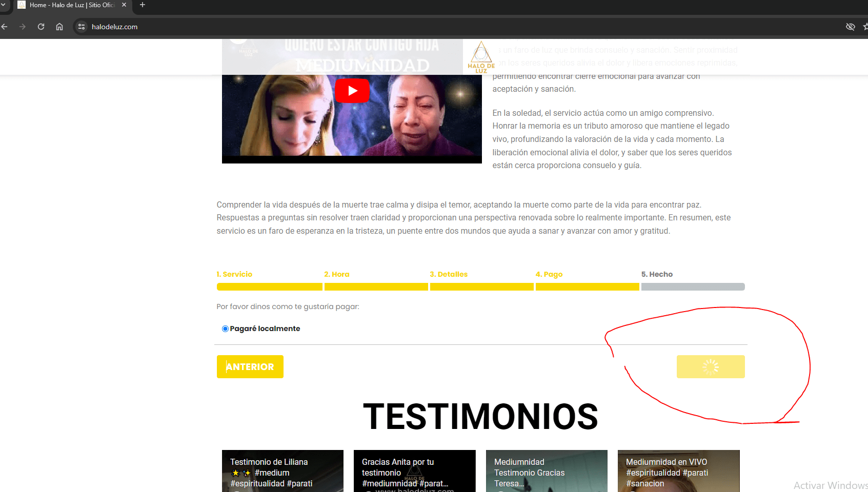Bookmark this page with star icon
Viewport: 868px width, 492px height.
[x=865, y=27]
